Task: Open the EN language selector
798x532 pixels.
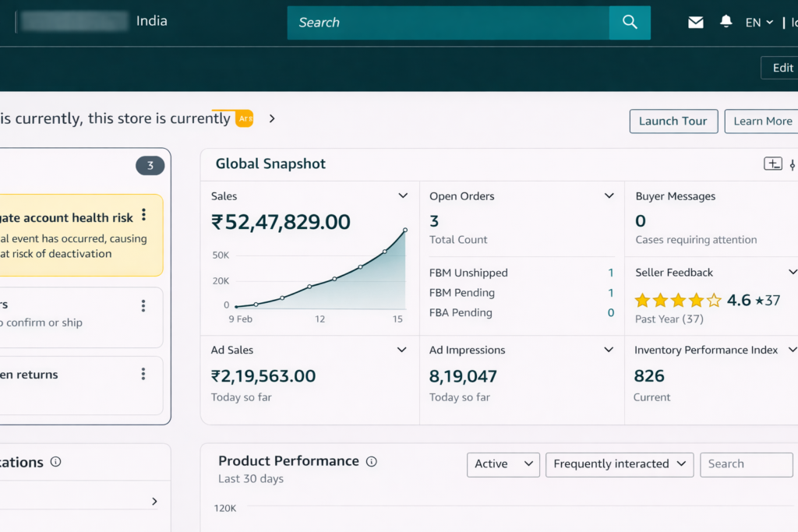Action: point(759,23)
